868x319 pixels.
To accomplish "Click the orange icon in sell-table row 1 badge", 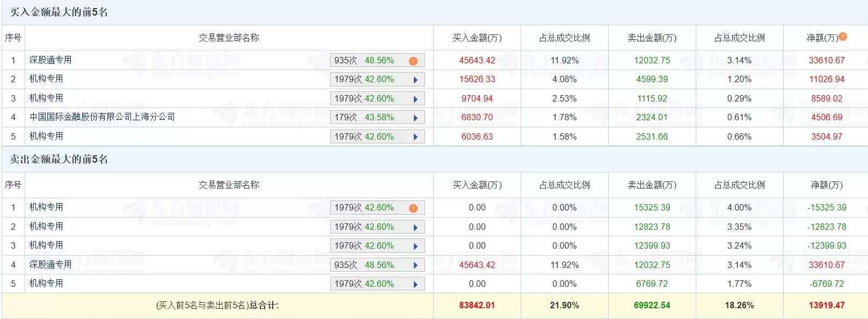I will click(x=413, y=208).
